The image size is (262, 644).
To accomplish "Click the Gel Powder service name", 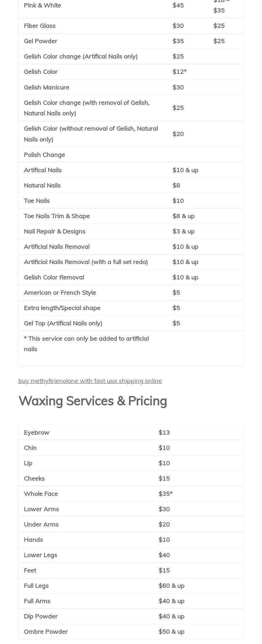I will click(x=40, y=41).
